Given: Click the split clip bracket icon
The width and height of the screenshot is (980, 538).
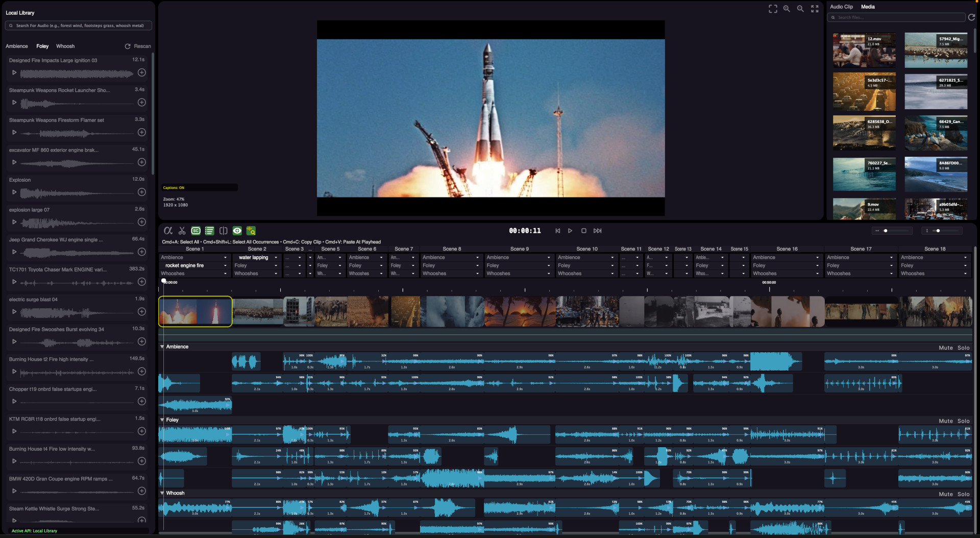Looking at the screenshot, I should coord(223,230).
